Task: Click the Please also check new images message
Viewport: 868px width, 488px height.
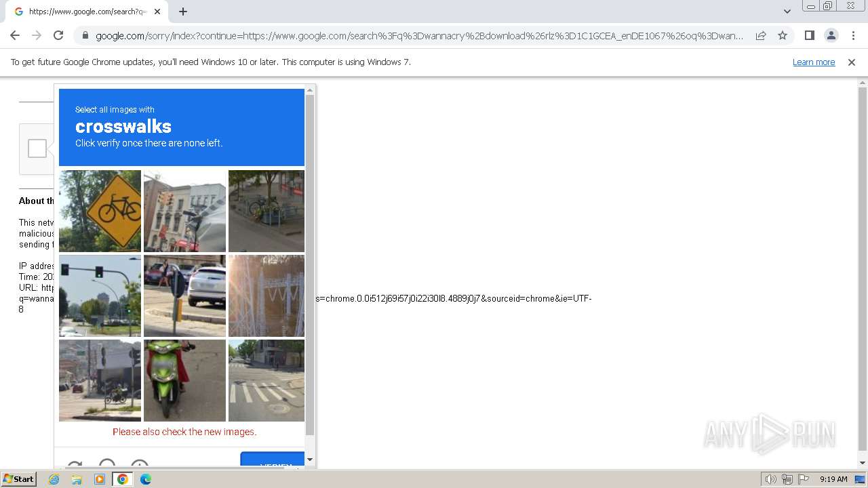Action: coord(184,432)
